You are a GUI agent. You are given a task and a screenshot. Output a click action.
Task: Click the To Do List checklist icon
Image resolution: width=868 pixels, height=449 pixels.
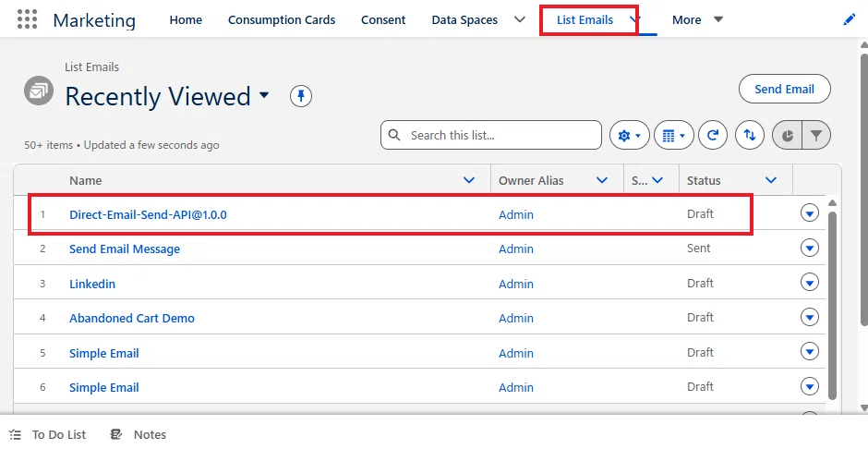pos(15,434)
